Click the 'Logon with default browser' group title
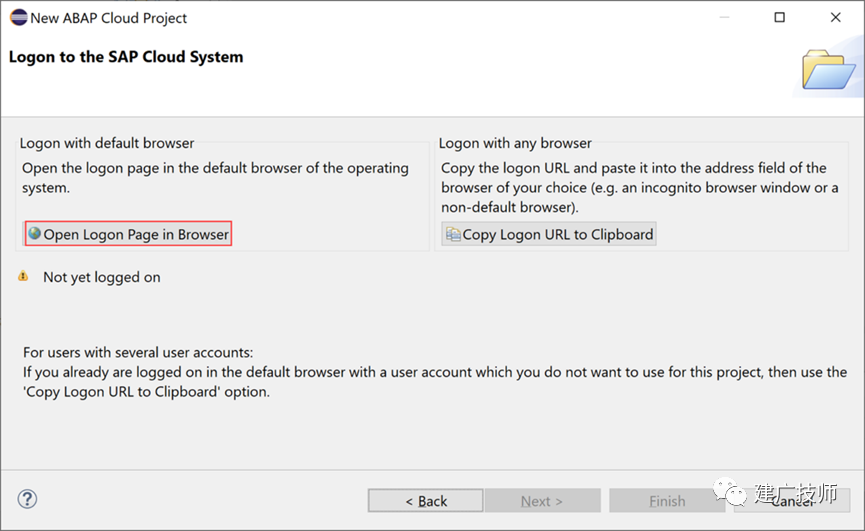 click(107, 143)
